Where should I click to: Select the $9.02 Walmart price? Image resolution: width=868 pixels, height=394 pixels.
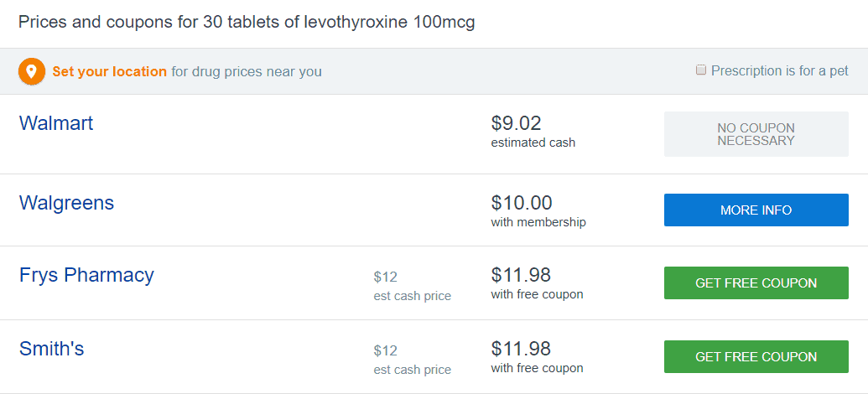516,123
